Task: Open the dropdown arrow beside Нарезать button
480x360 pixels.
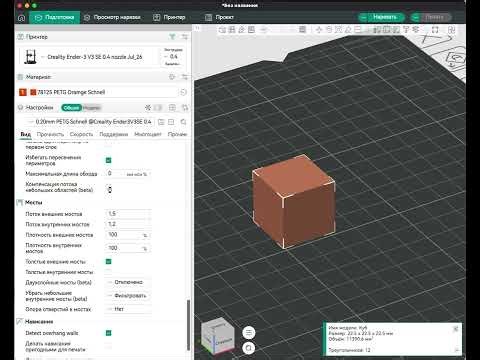Action: 363,17
